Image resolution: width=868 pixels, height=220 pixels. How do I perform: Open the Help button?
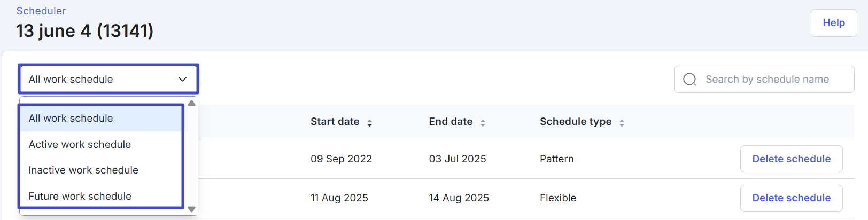pos(833,23)
